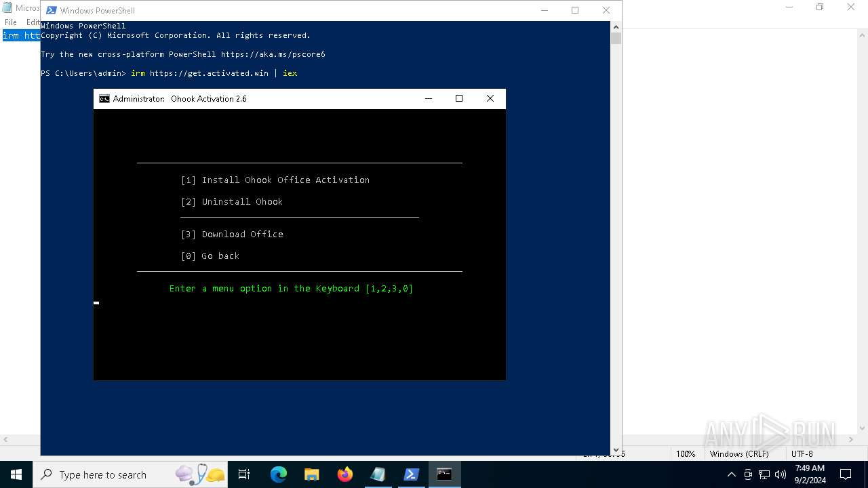The image size is (868, 488).
Task: Click the https://aka.ms/pscore6 text in PowerShell
Action: pos(273,54)
